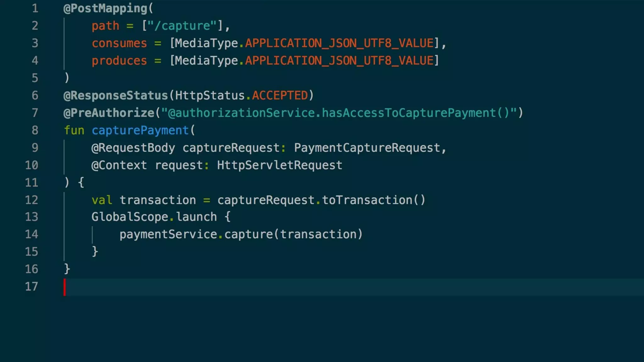Viewport: 644px width, 362px height.
Task: Click the consumes parameter keyword
Action: (119, 43)
